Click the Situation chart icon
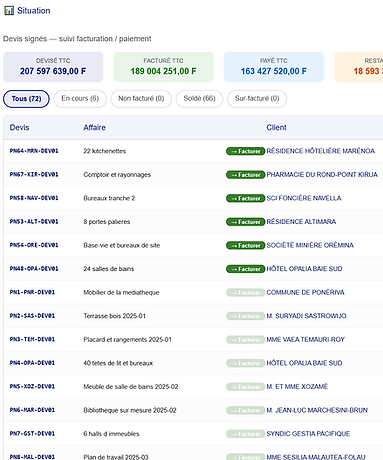The width and height of the screenshot is (383, 460). (9, 11)
